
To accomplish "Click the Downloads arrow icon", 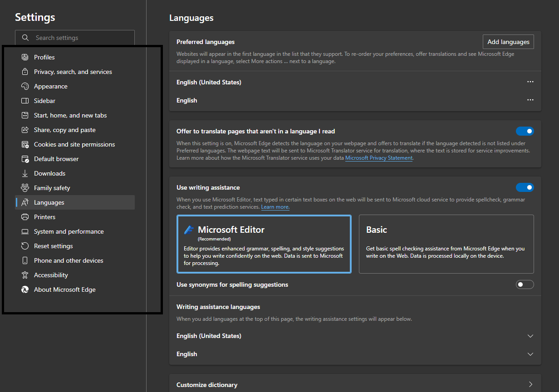I will (25, 173).
